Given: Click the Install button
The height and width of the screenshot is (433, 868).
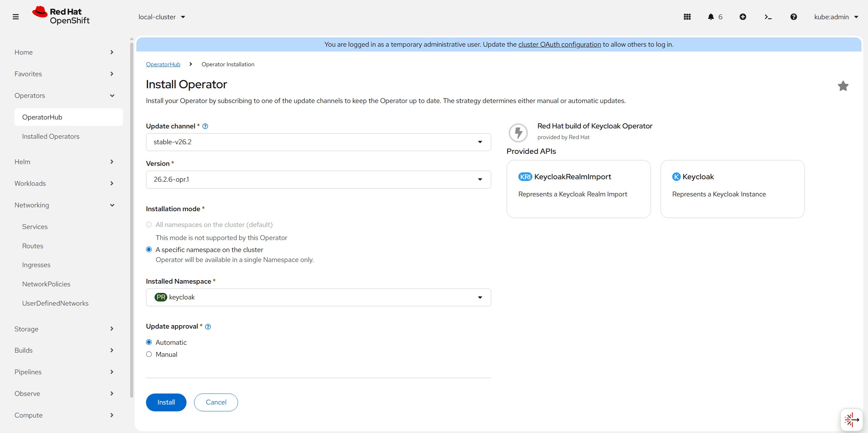Looking at the screenshot, I should coord(166,402).
